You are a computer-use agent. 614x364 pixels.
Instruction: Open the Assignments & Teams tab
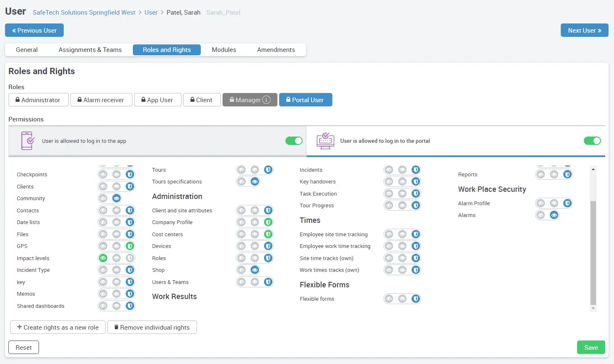[x=90, y=50]
